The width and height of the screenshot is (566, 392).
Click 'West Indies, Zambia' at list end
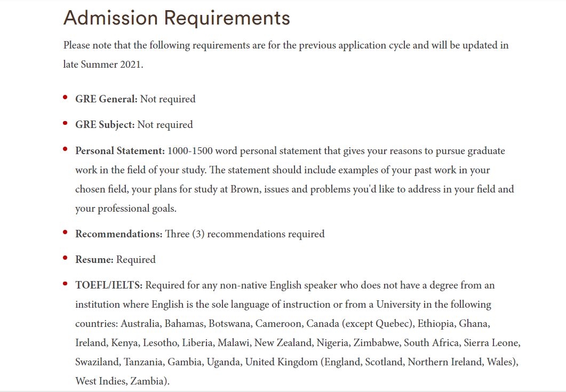click(121, 381)
